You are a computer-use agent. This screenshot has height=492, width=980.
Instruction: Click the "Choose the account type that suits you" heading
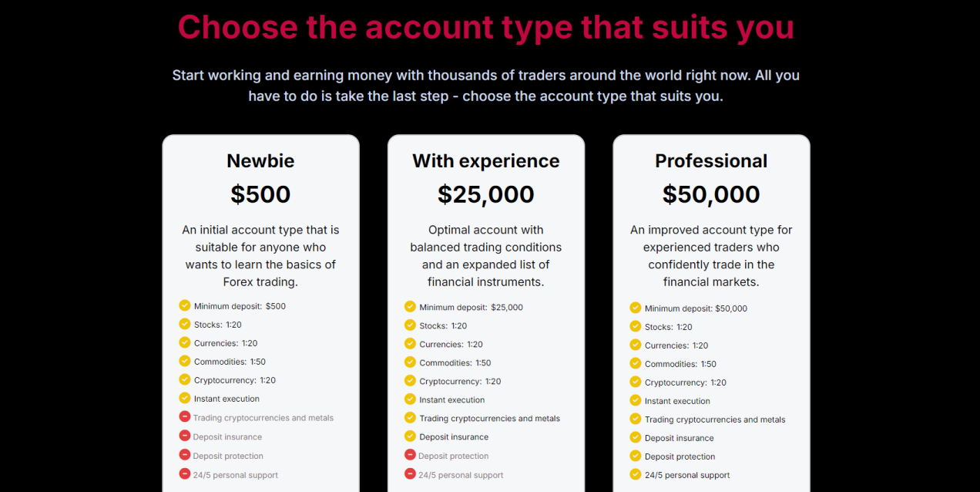[x=486, y=27]
